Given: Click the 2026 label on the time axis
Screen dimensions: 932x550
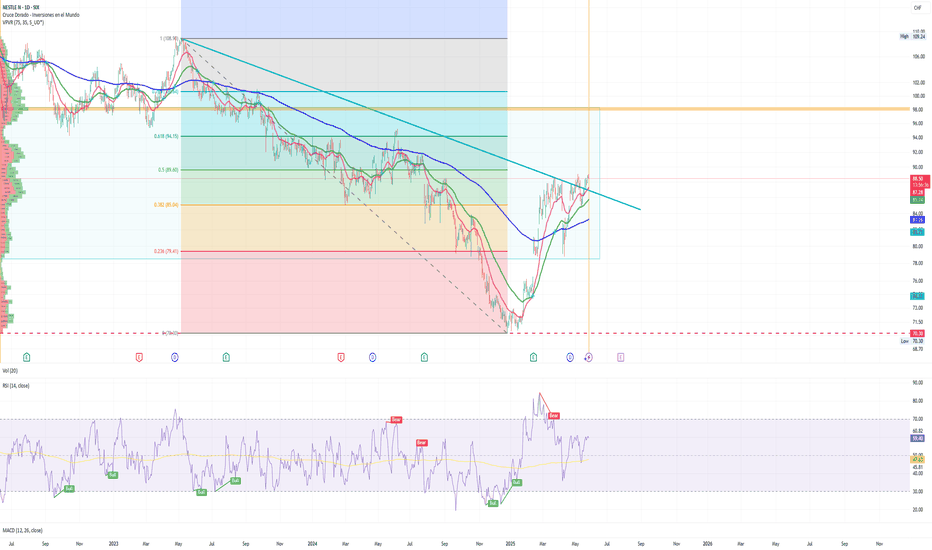Looking at the screenshot, I should [708, 543].
